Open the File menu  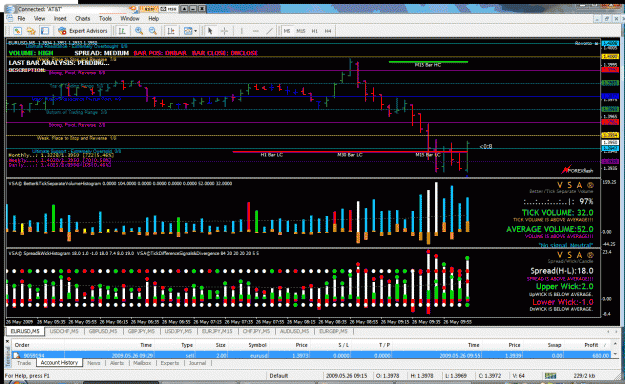(x=22, y=19)
